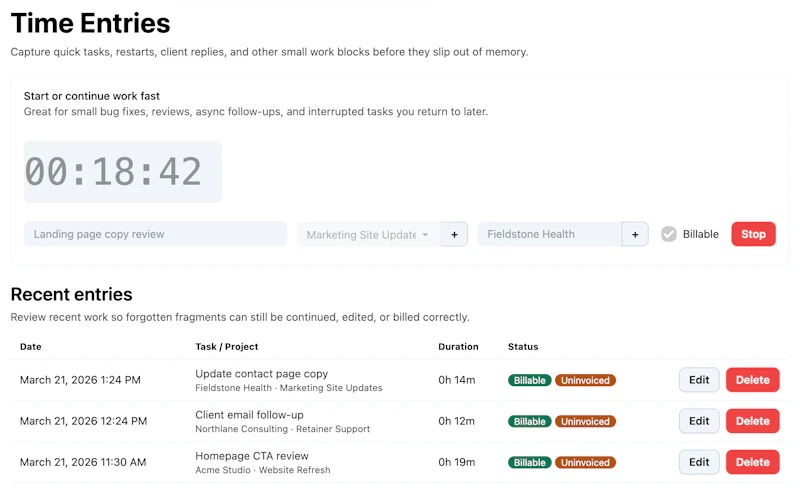
Task: Click the Fieldstone Health client field
Action: tap(549, 234)
